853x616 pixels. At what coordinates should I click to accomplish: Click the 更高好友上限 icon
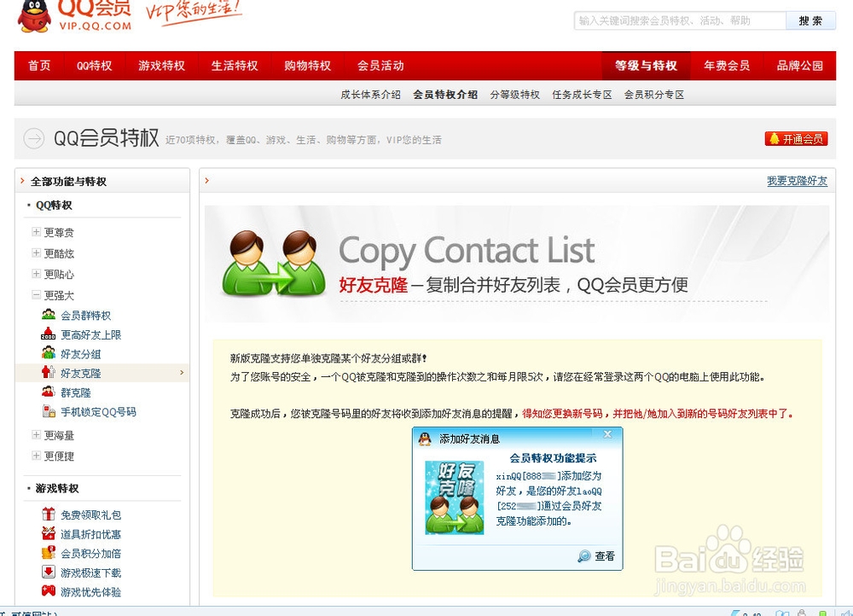(49, 334)
